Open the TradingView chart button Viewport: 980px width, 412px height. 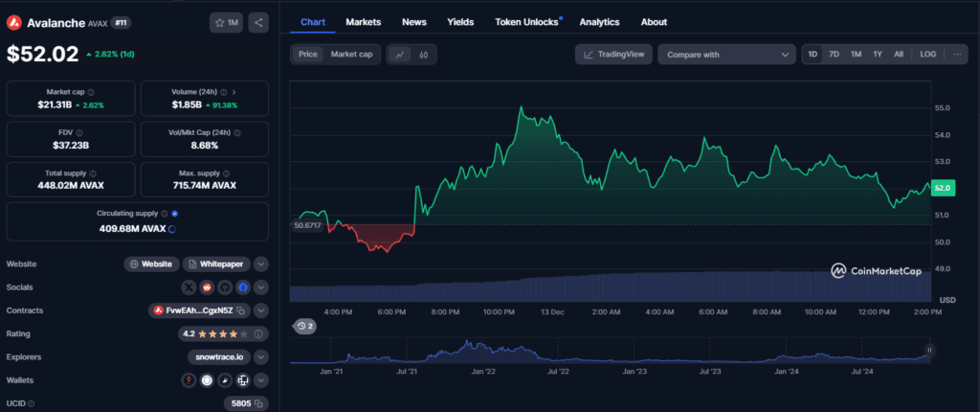pos(613,55)
